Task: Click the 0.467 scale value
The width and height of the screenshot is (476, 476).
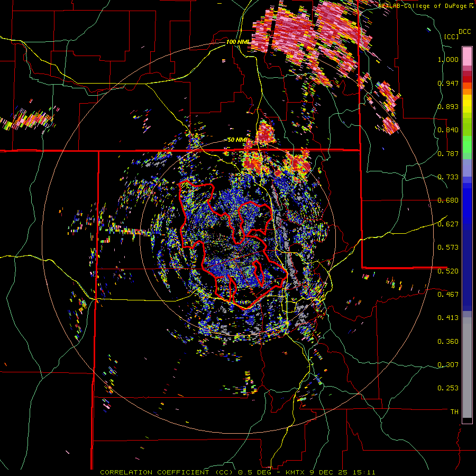Action: 448,294
